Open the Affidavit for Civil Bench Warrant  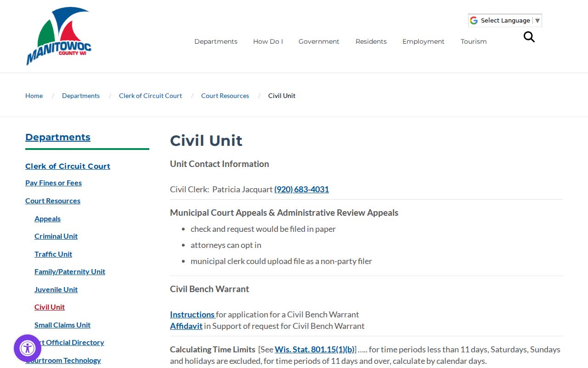point(186,326)
